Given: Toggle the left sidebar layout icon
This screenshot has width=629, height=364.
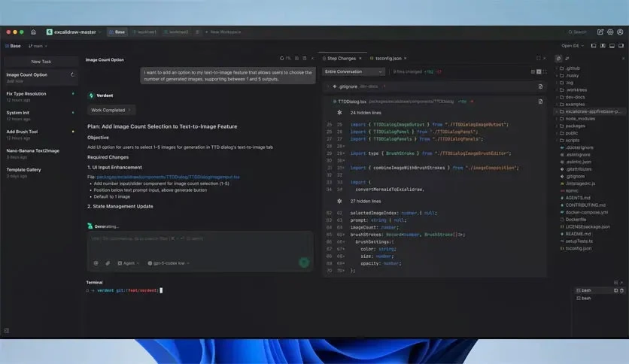Looking at the screenshot, I should coord(594,46).
